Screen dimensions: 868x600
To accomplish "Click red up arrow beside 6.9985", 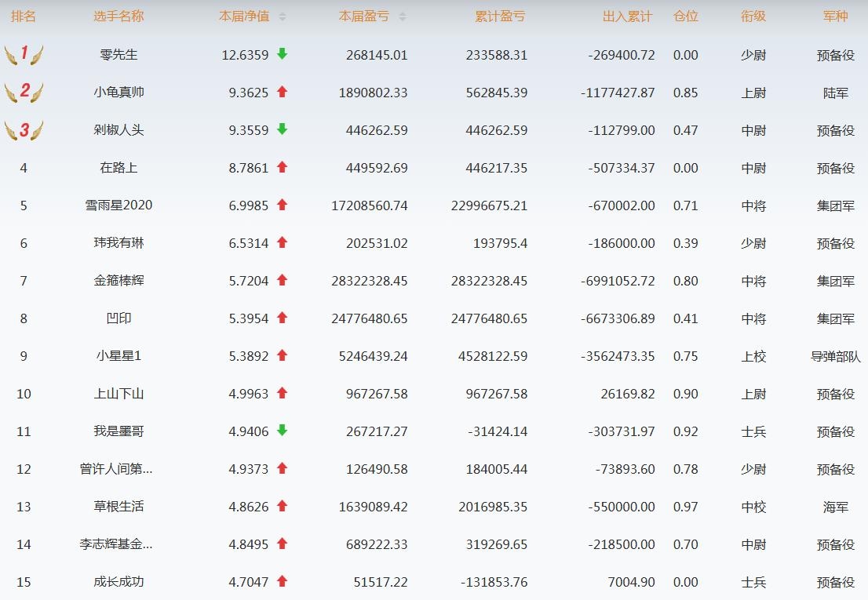I will (x=283, y=205).
